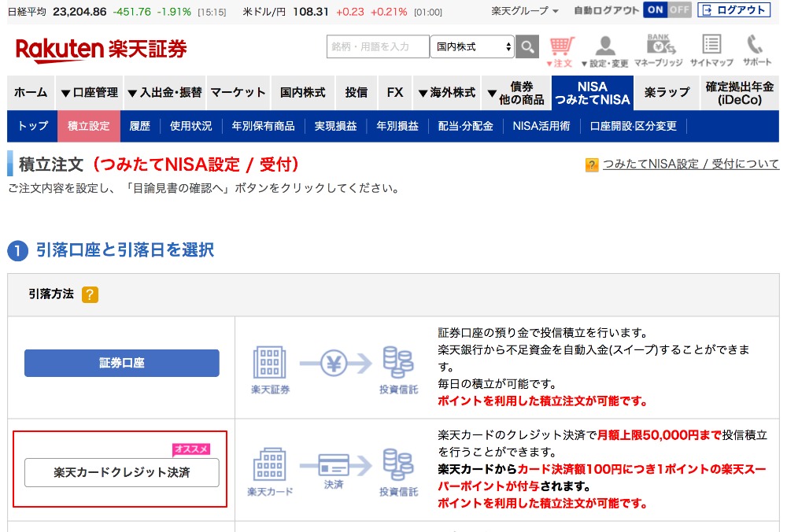Click the ログアウト button
The height and width of the screenshot is (532, 787).
[x=733, y=10]
